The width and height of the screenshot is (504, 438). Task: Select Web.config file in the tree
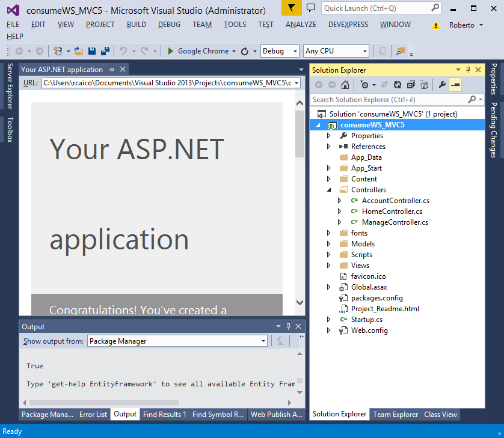(369, 330)
